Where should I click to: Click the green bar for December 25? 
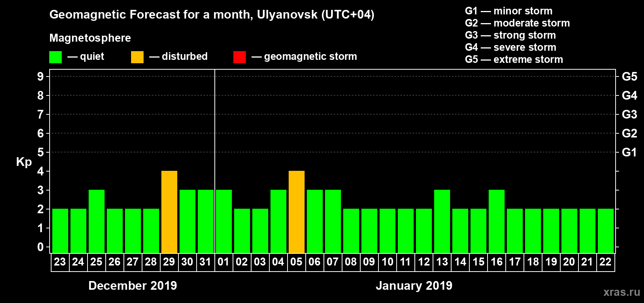click(x=97, y=222)
